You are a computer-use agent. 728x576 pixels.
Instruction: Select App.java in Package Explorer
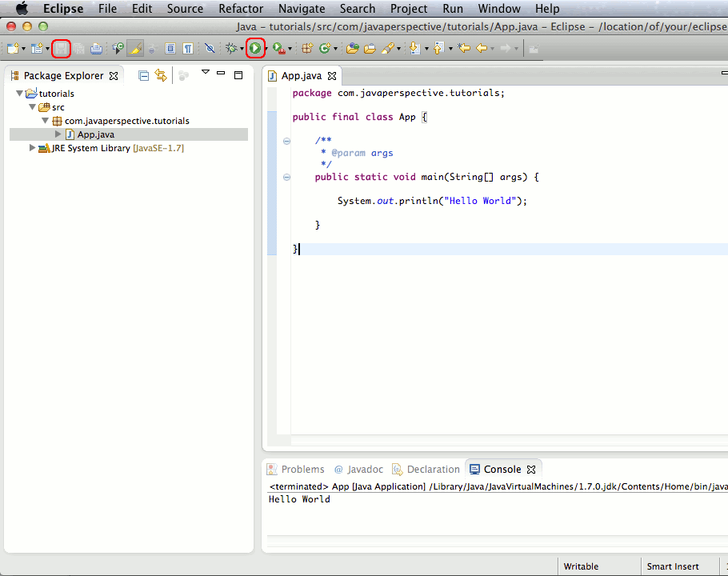pyautogui.click(x=129, y=134)
